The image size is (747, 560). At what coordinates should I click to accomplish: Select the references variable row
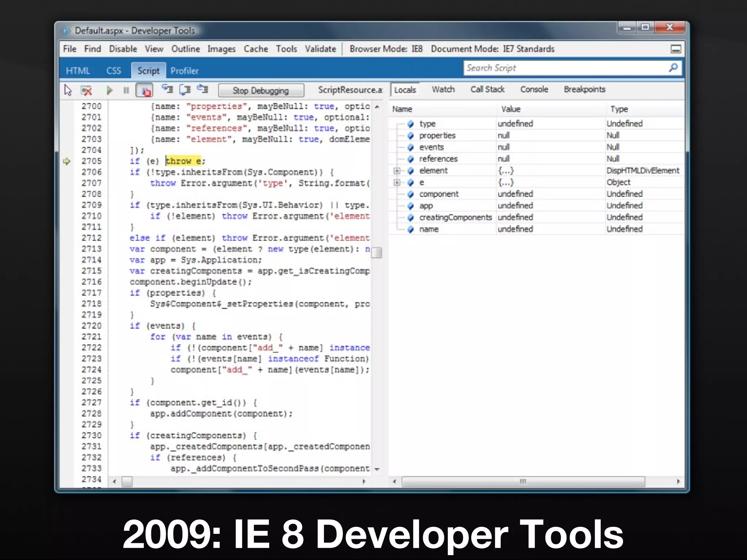[536, 159]
